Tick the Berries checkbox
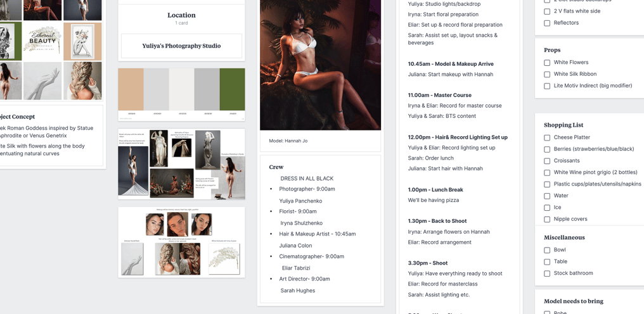The image size is (644, 314). tap(547, 149)
